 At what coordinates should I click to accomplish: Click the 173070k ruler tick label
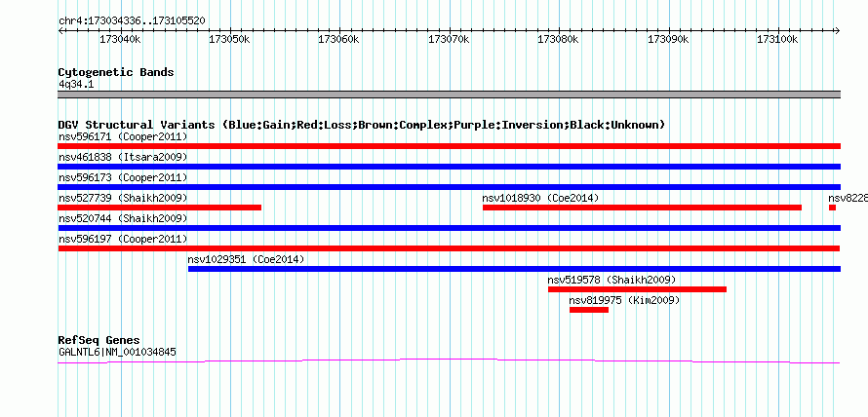click(x=450, y=39)
